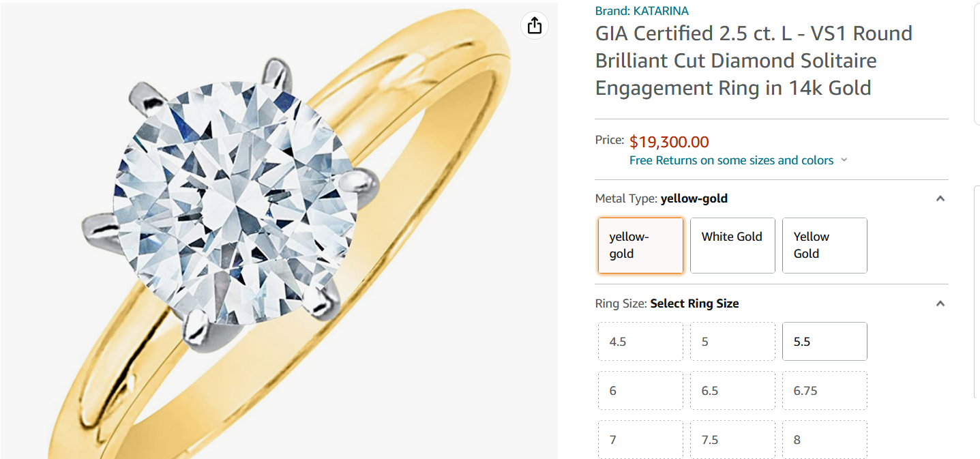Select ring size 5
Screen dimensions: 980x459
[x=732, y=342]
